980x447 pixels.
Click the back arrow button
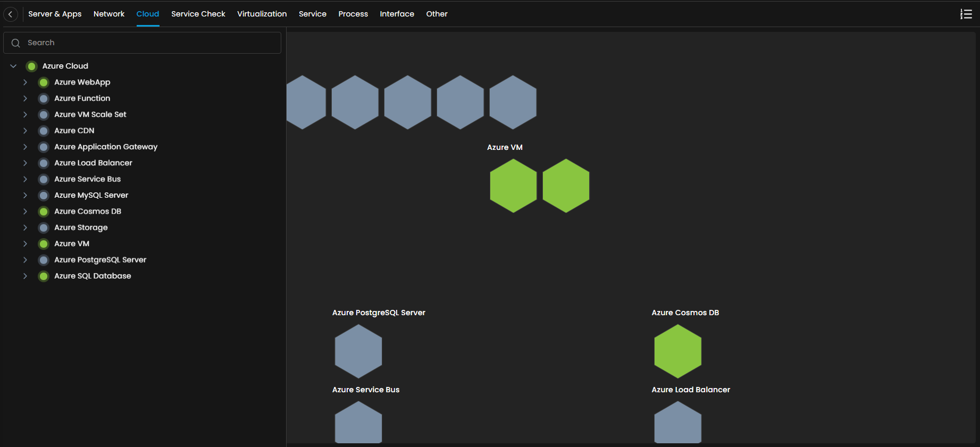tap(11, 14)
